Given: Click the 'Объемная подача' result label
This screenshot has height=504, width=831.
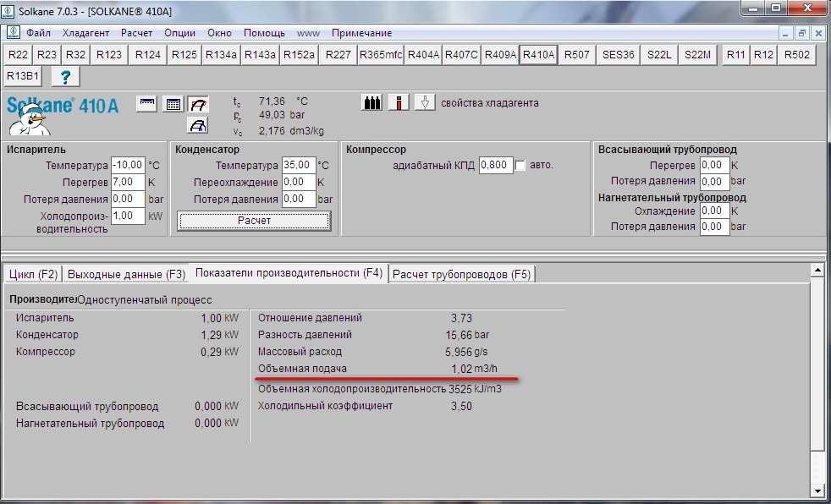Looking at the screenshot, I should [x=302, y=369].
